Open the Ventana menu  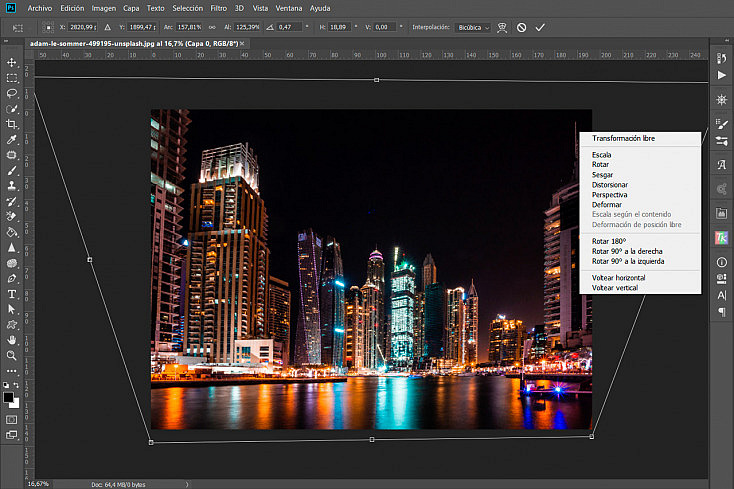tap(289, 7)
